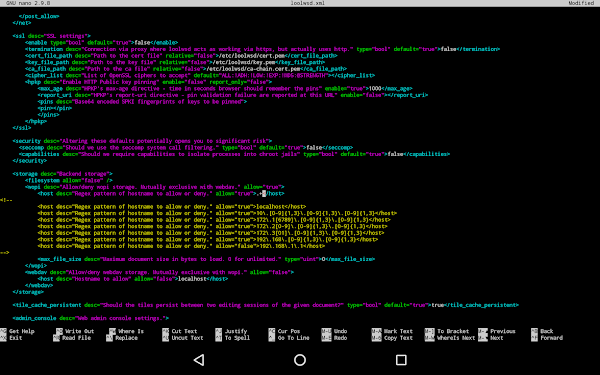The height and width of the screenshot is (375, 600).
Task: Click the host line with 192\.168\.1\.1
Action: (181, 246)
